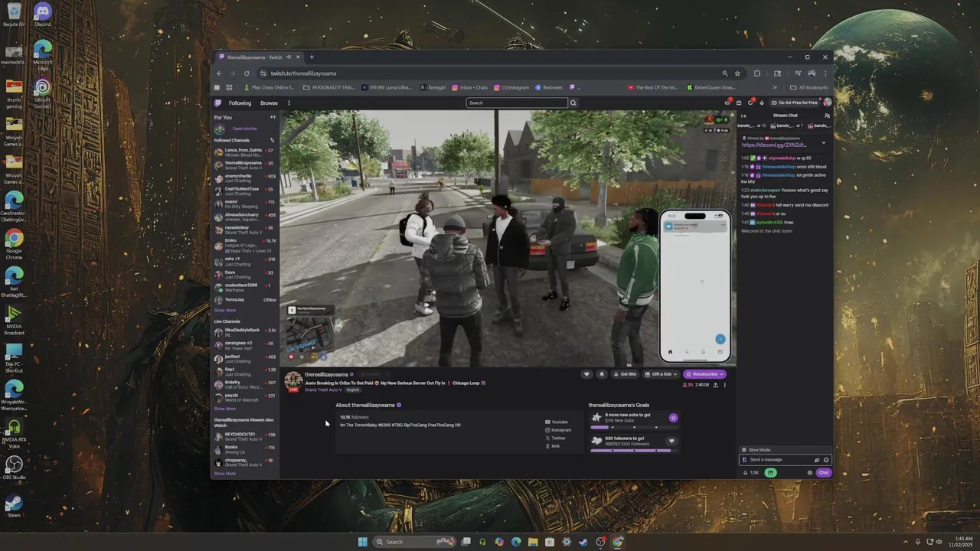980x551 pixels.
Task: Mute the tab via the speaker icon
Action: pyautogui.click(x=287, y=57)
